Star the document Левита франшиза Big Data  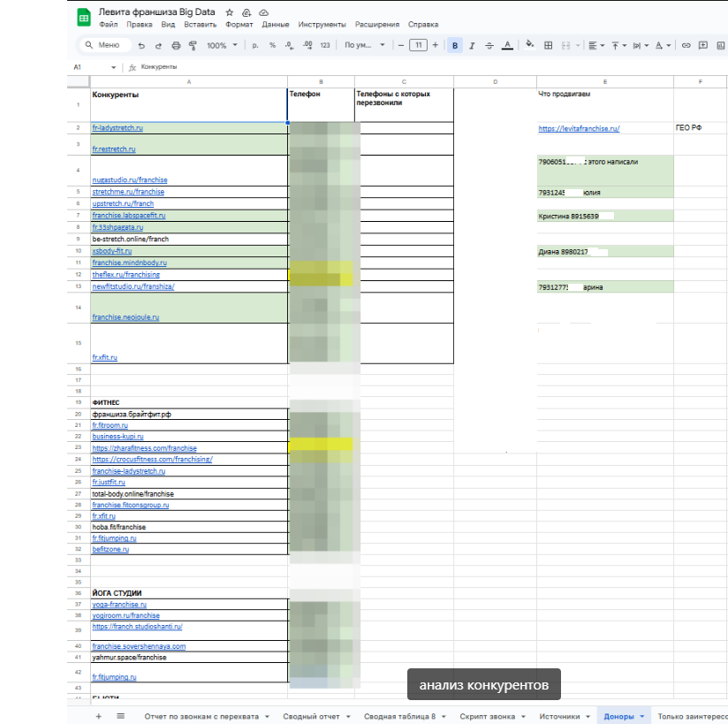tap(230, 12)
